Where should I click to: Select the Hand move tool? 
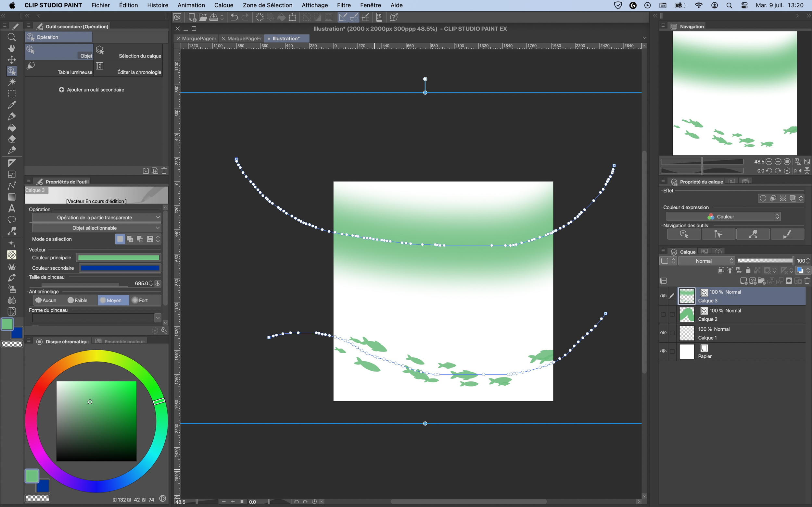click(x=11, y=48)
